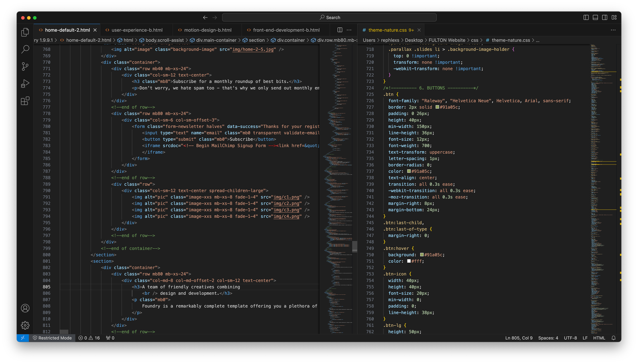Screen dimensions: 638x364
Task: Click the color swatch on color line 737
Action: (x=409, y=171)
